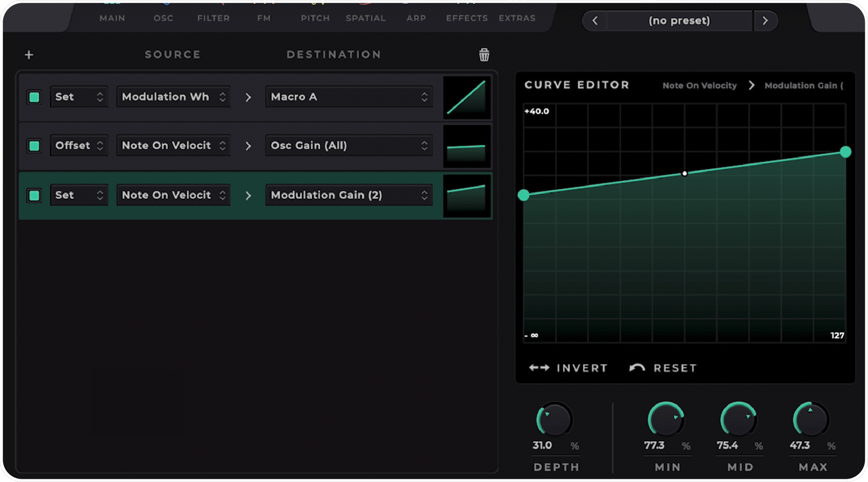Open the Osc Gain (All) destination dropdown
The image size is (868, 482).
coord(349,145)
